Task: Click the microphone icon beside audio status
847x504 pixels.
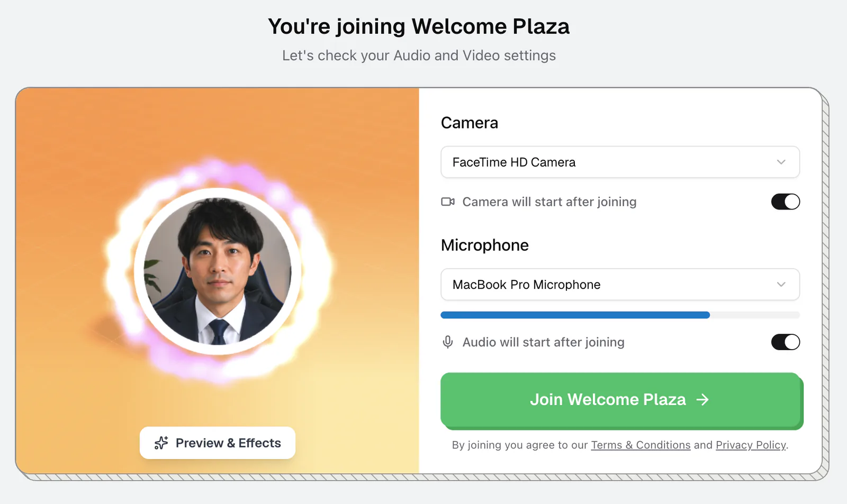Action: [x=448, y=342]
